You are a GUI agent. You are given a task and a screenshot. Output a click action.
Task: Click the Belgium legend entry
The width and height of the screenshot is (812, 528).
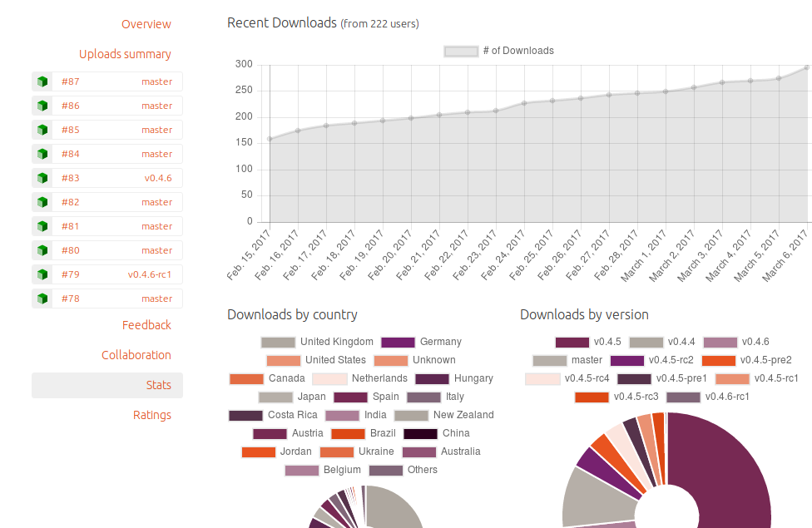point(323,470)
